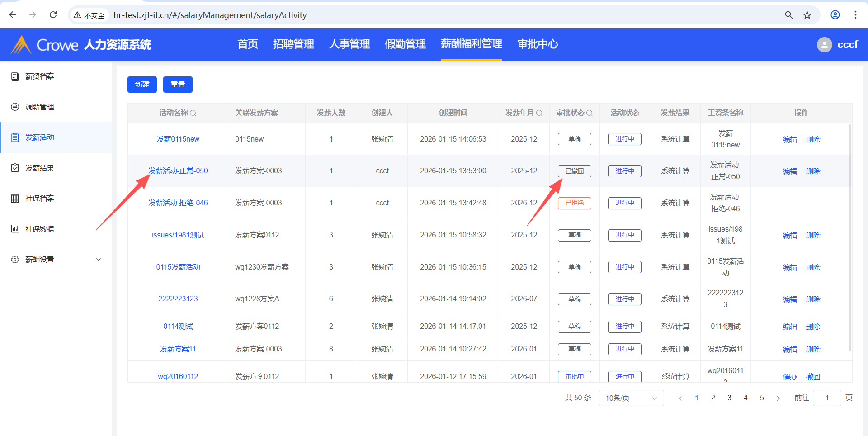Open the 发薪活动-正常-050 activity link

coord(178,171)
